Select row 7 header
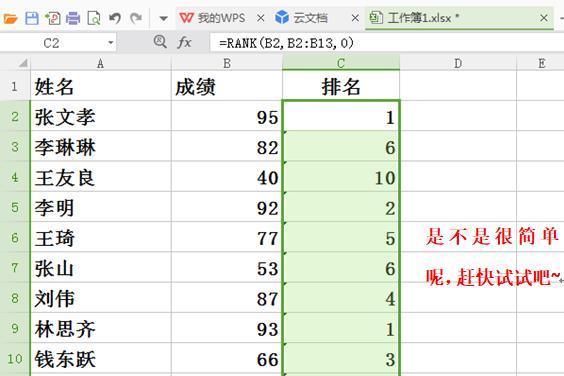Viewport: 564px width, 376px height. (15, 267)
